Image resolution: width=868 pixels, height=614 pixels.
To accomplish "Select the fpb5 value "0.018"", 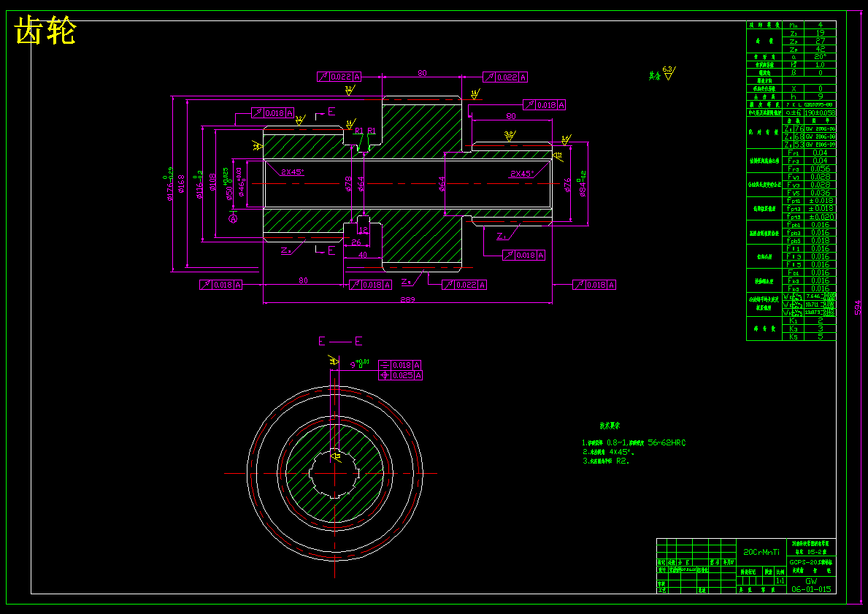I will [820, 241].
